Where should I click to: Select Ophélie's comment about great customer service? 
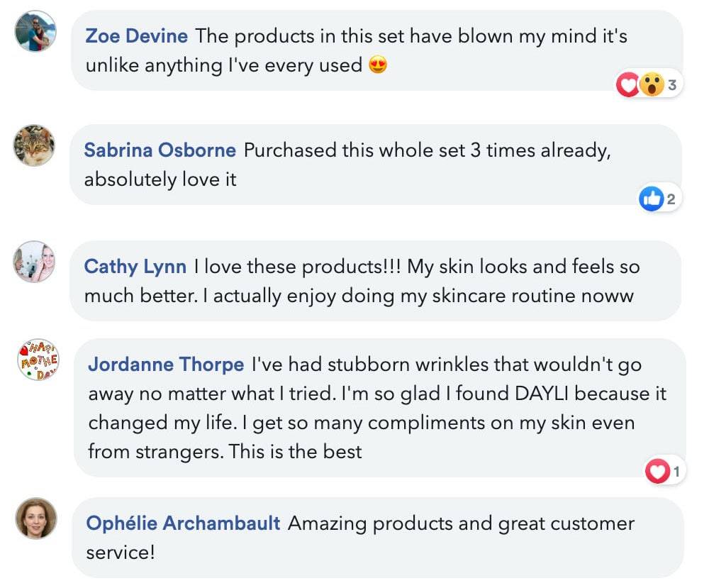[378, 538]
